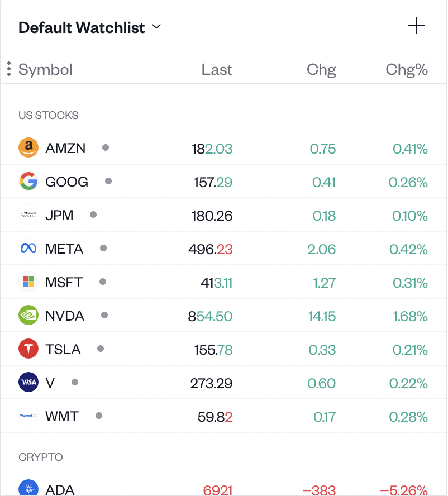Click the Microsoft logo beside MSFT

click(x=28, y=282)
